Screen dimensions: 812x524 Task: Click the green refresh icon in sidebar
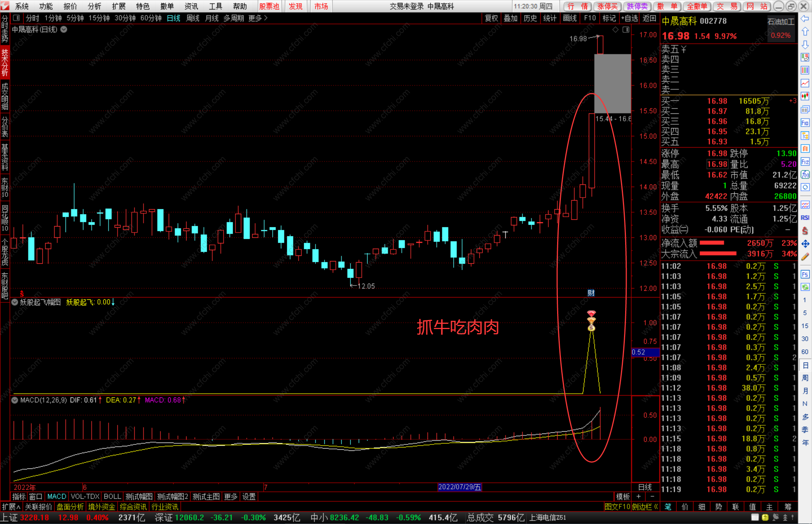[x=805, y=287]
